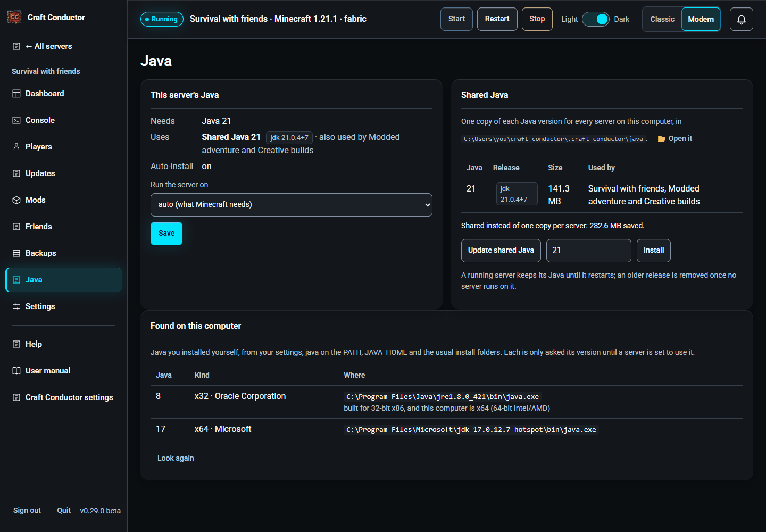Click the Console terminal icon

click(x=16, y=120)
